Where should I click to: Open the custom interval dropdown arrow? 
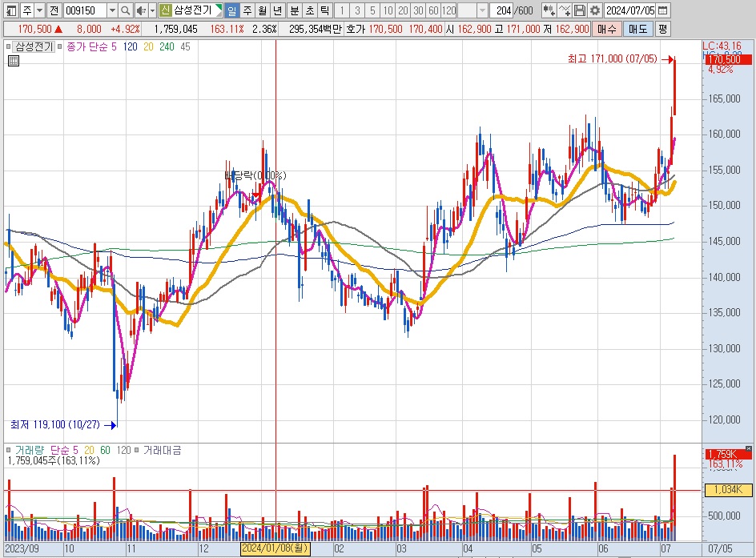[x=482, y=10]
